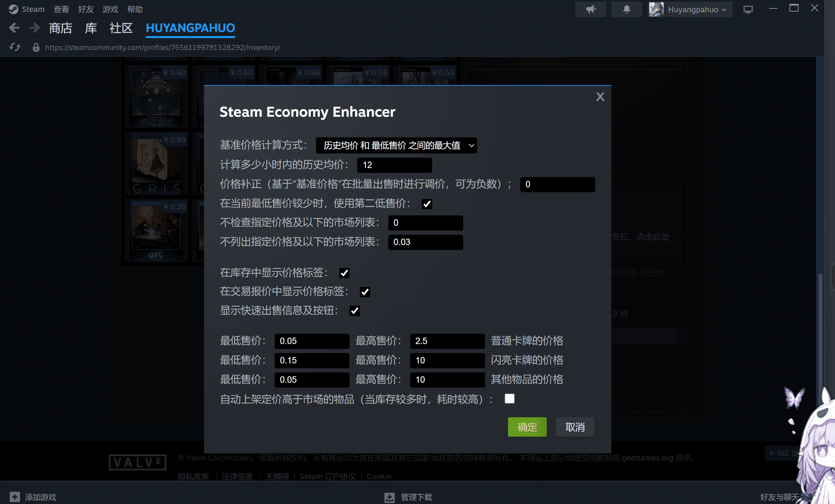Switch to the 库 tab
The width and height of the screenshot is (835, 504).
91,28
